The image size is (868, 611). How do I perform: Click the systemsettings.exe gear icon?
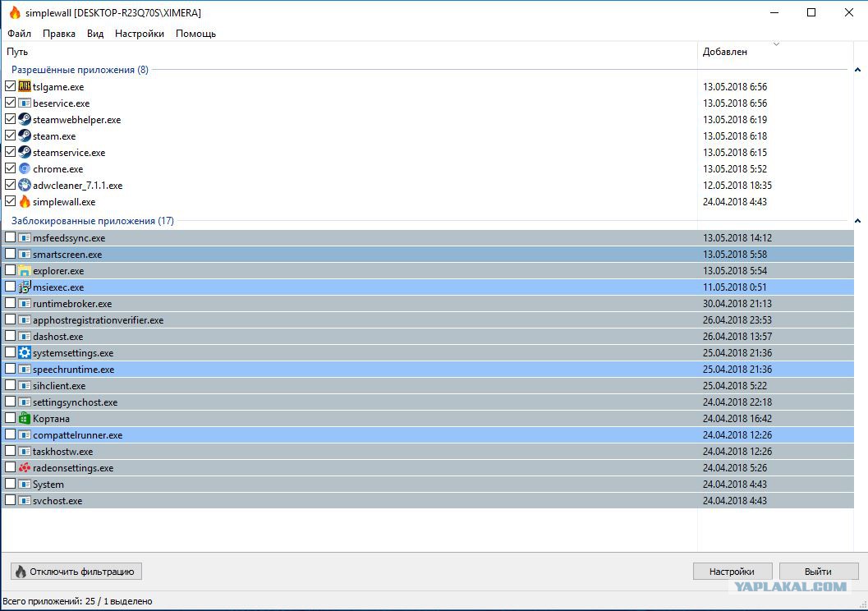click(x=25, y=352)
